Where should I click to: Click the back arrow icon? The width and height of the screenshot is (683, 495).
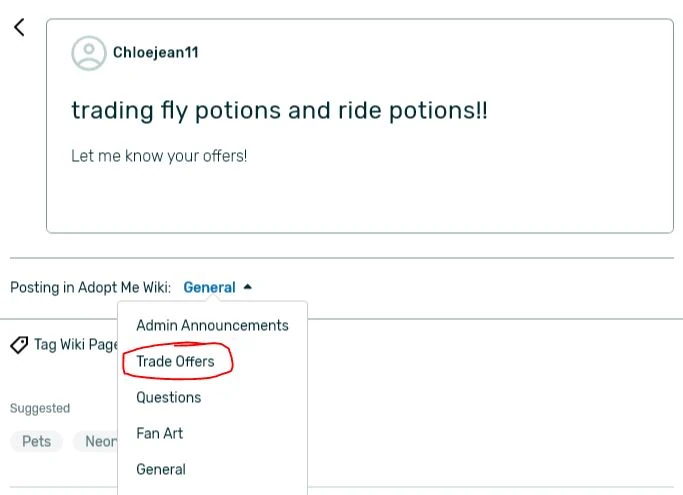pyautogui.click(x=19, y=28)
